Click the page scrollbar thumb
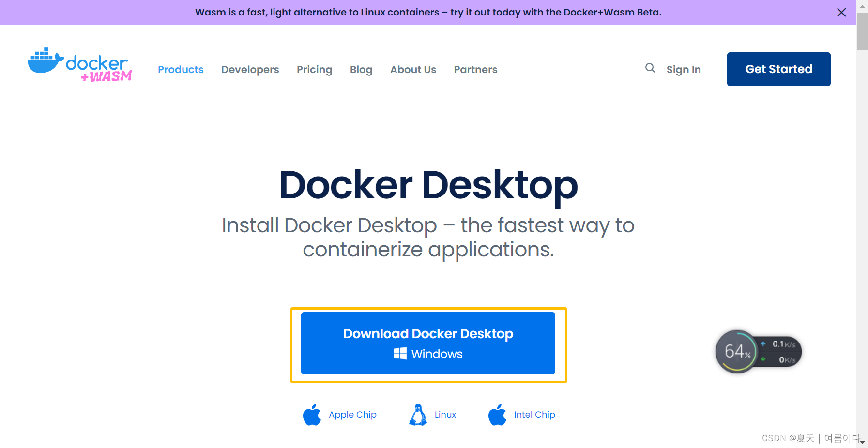868x448 pixels. coord(862,31)
